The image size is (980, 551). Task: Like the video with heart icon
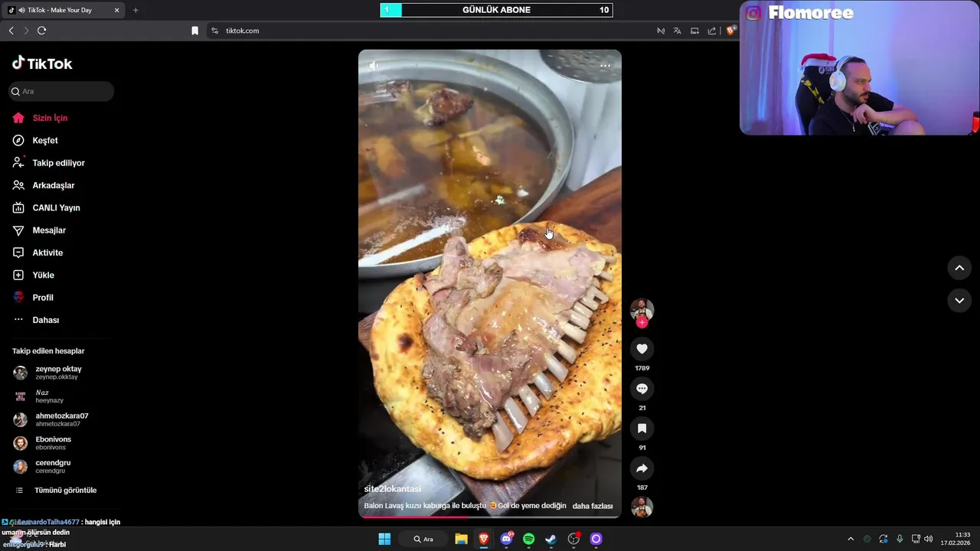click(x=642, y=349)
